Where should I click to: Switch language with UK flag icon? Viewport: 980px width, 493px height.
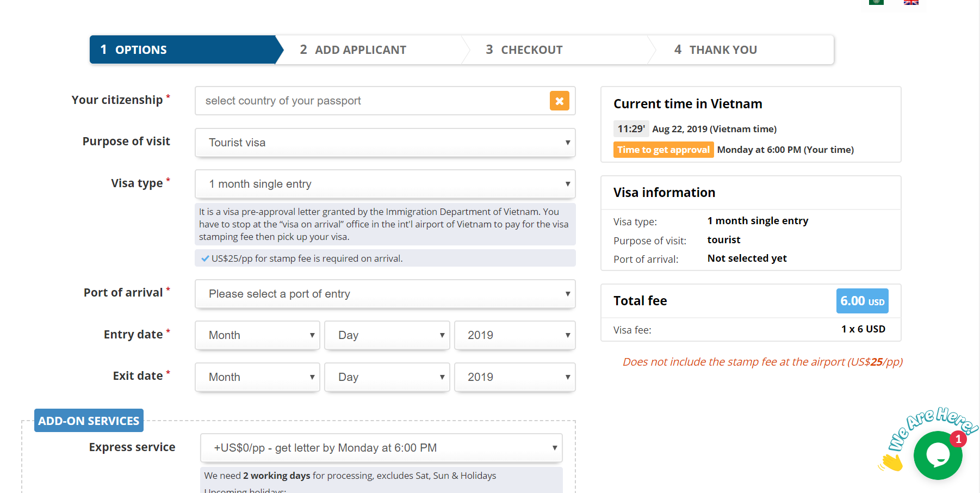coord(911,2)
